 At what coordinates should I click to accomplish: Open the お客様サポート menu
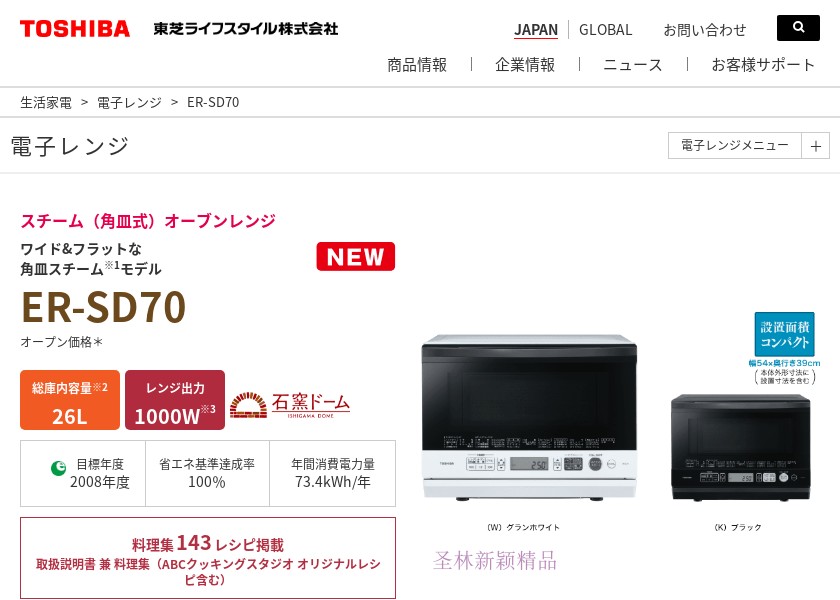tap(763, 65)
